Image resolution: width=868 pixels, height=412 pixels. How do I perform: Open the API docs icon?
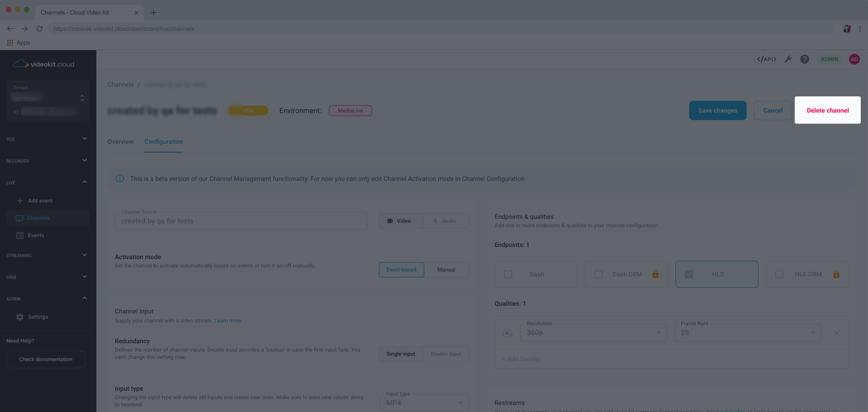pos(767,59)
